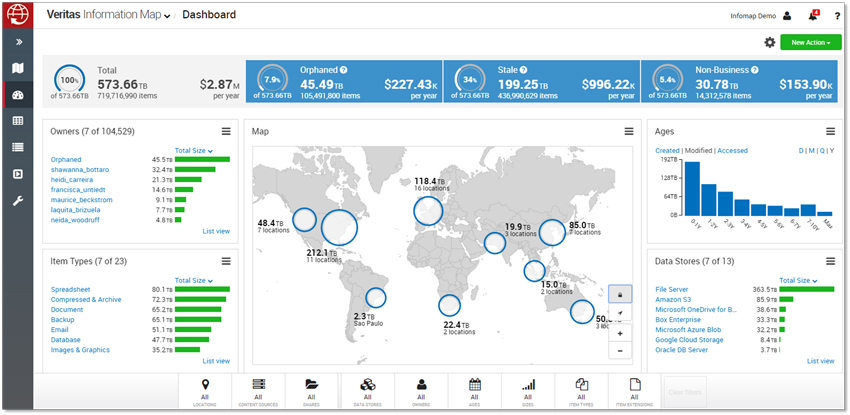Screen dimensions: 850x415
Task: Click the Non-Business info help icon
Action: [x=755, y=70]
